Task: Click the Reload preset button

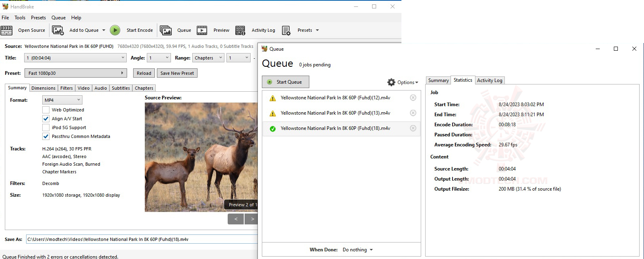Action: (x=144, y=73)
